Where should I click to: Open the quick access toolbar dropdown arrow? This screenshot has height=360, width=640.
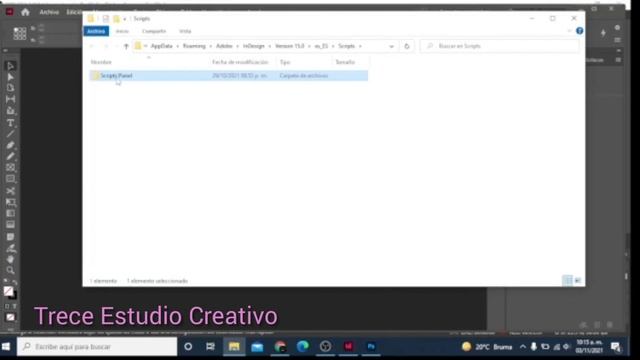click(124, 19)
